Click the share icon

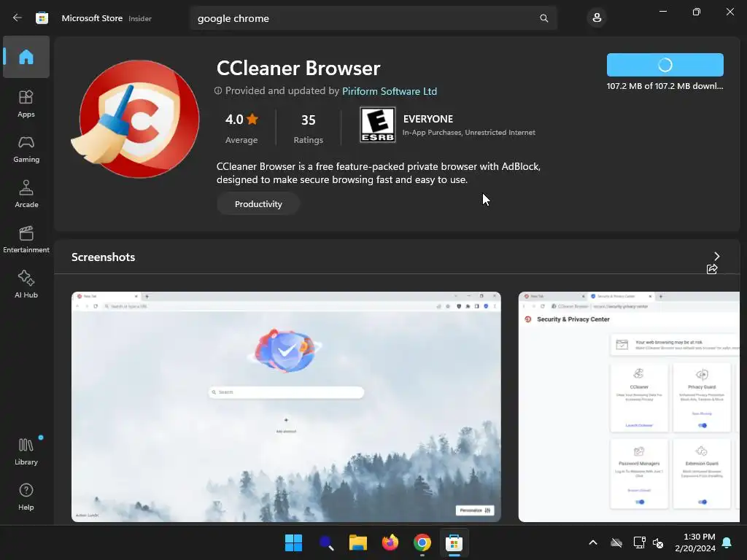pyautogui.click(x=712, y=269)
